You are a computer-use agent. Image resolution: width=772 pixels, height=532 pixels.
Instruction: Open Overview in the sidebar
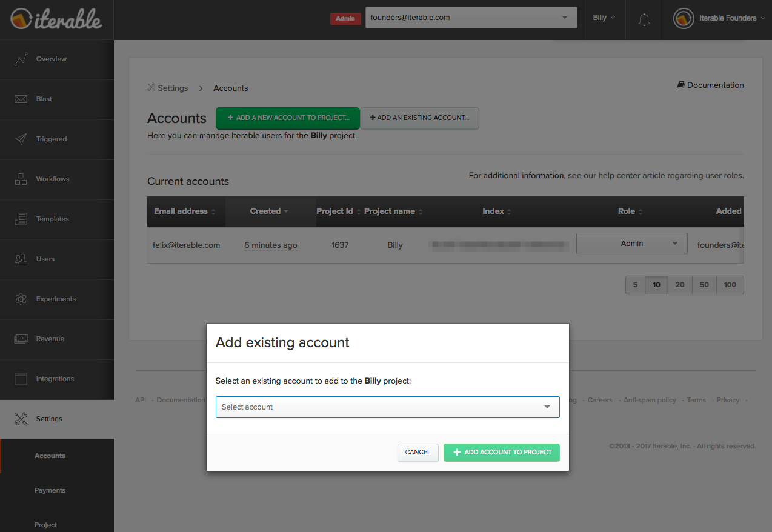click(57, 59)
